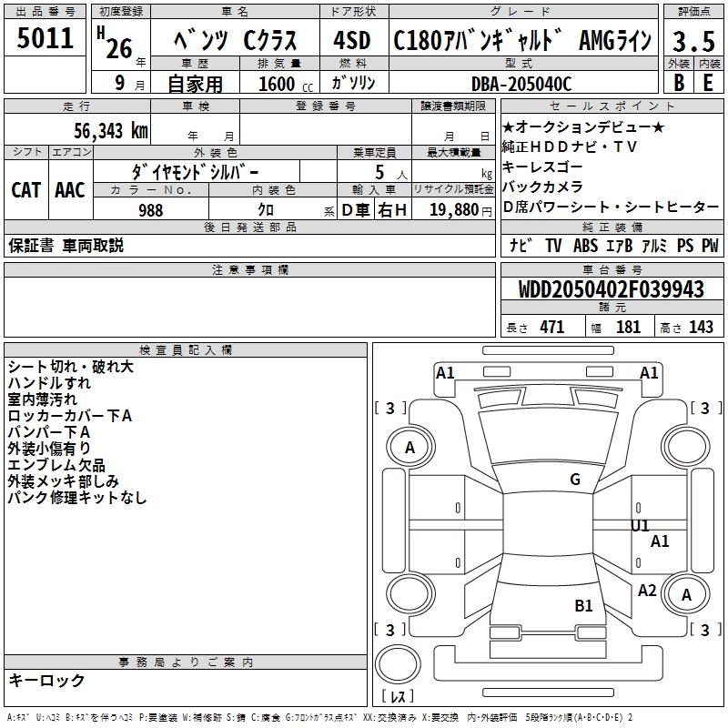Image resolution: width=728 pixels, height=728 pixels.
Task: Select exterior grade B
Action: (679, 82)
